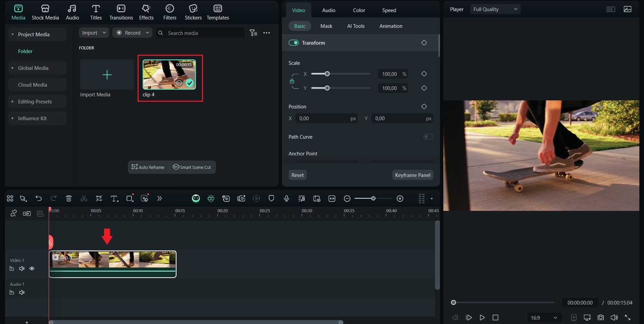This screenshot has width=644, height=324.
Task: Select the Crop tool in the timeline toolbar
Action: 99,198
